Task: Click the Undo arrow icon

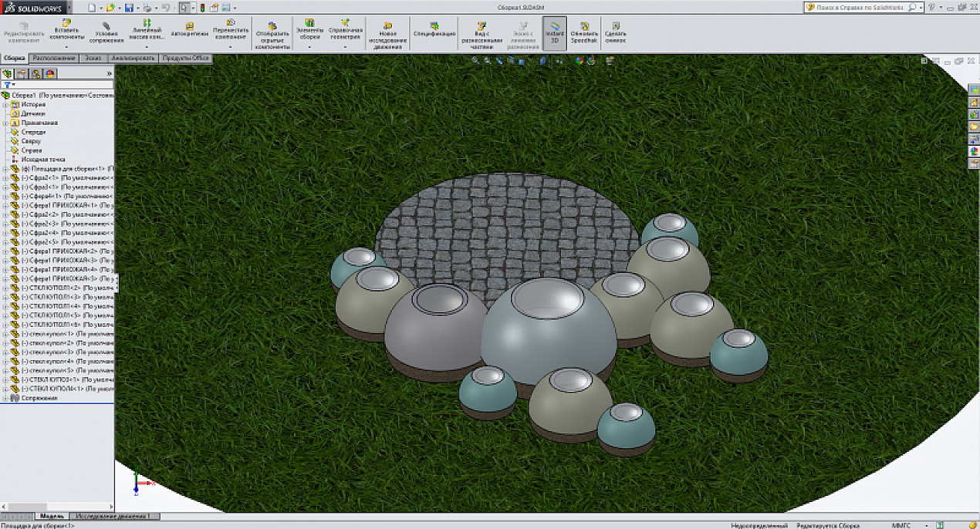Action: pos(166,7)
